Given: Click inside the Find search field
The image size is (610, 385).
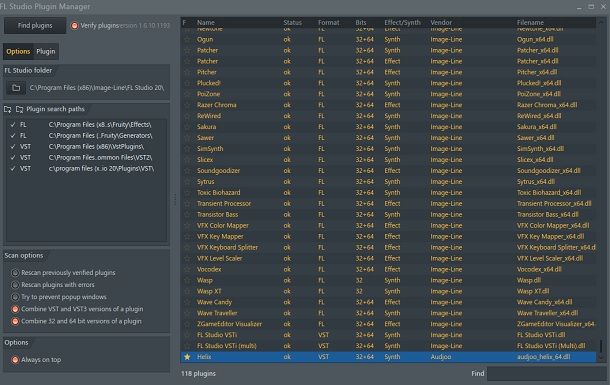Looking at the screenshot, I should 546,373.
